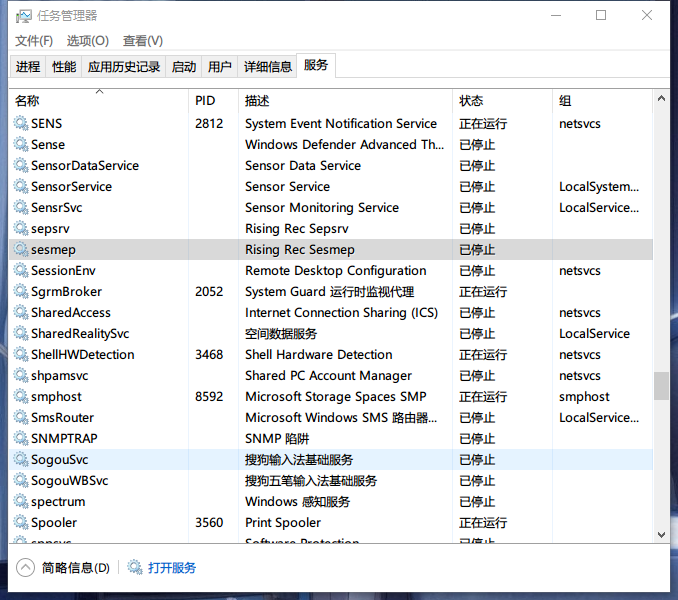Click 'Remote Desktop Configuration' description
The width and height of the screenshot is (678, 600).
tap(336, 271)
